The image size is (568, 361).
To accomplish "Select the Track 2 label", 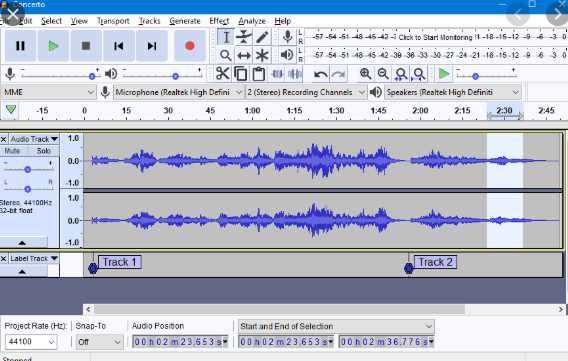I will tap(435, 262).
